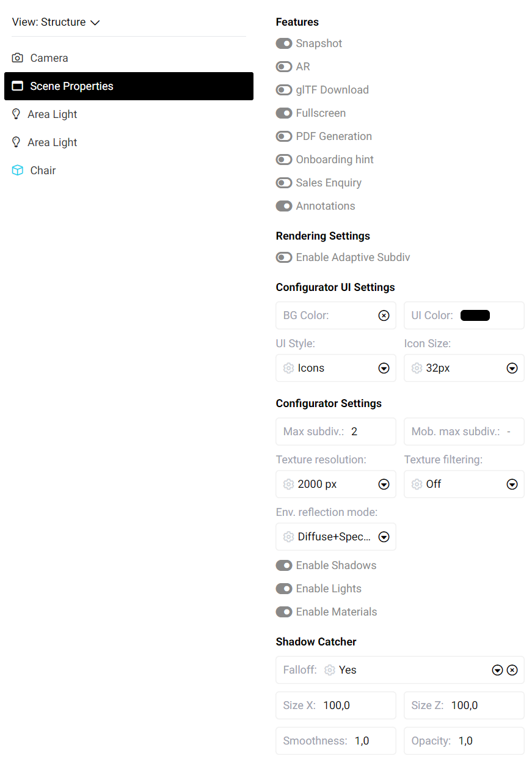532x761 pixels.
Task: Open the View: Structure selector
Action: pos(56,22)
